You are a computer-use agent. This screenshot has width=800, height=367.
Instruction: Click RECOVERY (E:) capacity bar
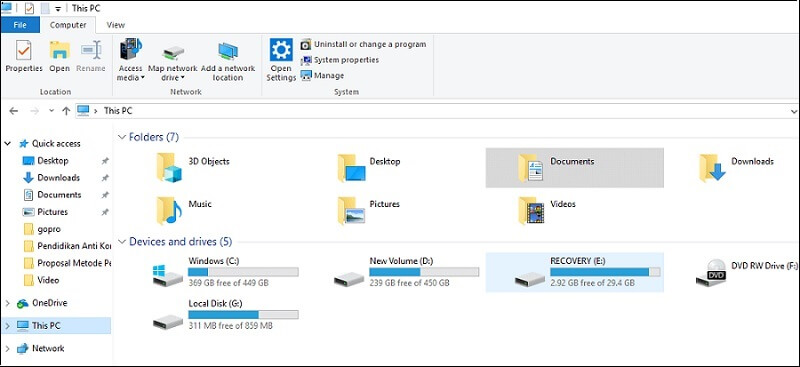(605, 272)
